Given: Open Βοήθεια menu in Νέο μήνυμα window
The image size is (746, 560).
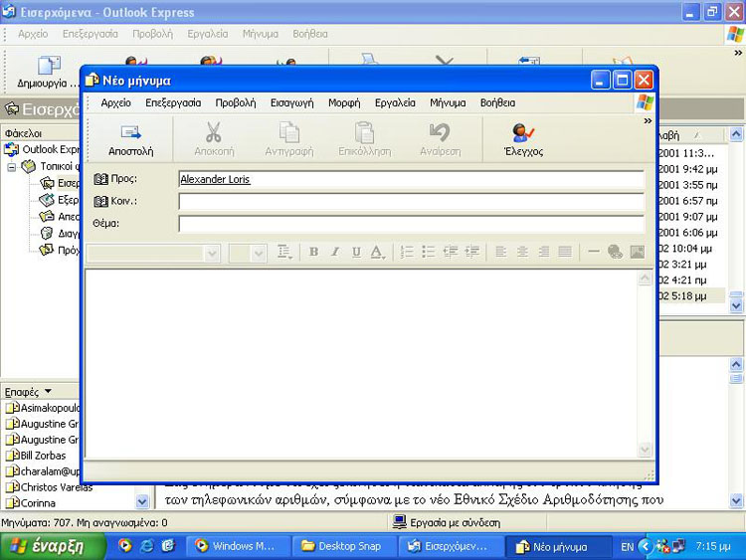Looking at the screenshot, I should (x=497, y=102).
